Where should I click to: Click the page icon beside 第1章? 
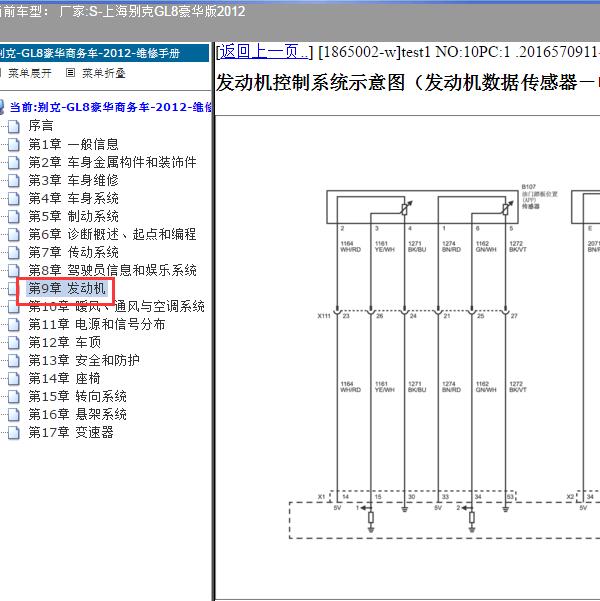click(x=13, y=145)
